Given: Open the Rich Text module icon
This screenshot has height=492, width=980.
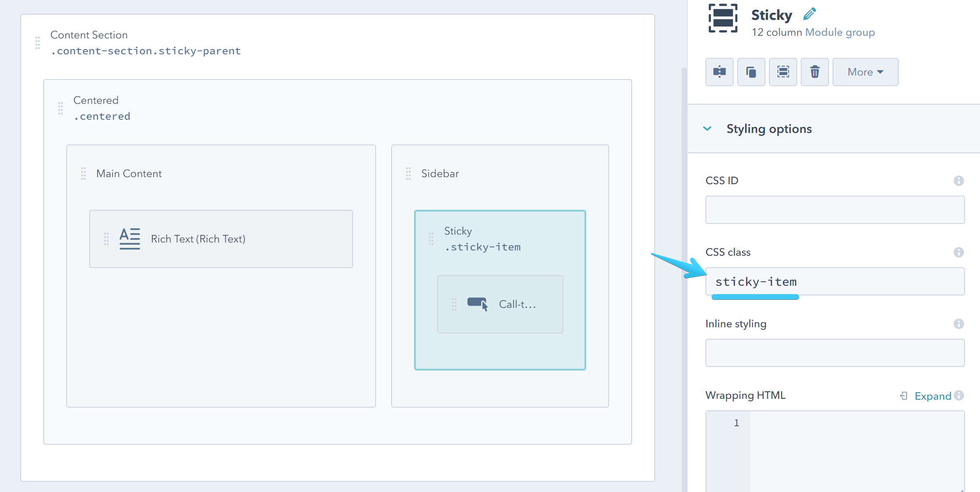Looking at the screenshot, I should 129,238.
